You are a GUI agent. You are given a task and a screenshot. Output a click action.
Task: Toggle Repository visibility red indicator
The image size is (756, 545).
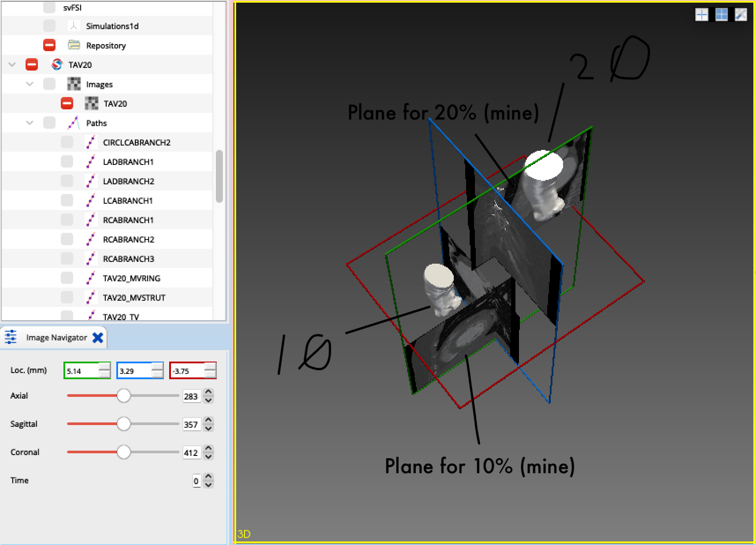click(49, 45)
